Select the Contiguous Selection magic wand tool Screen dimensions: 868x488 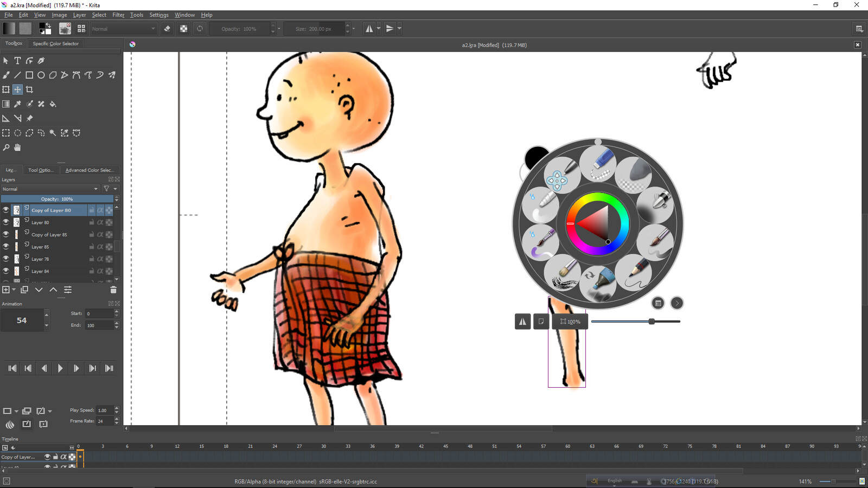tap(53, 133)
